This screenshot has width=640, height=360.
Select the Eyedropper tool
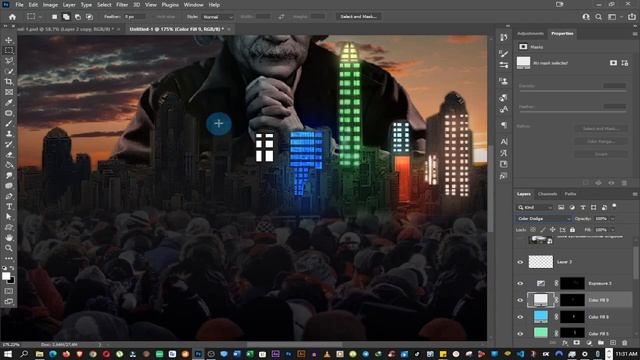pyautogui.click(x=9, y=102)
